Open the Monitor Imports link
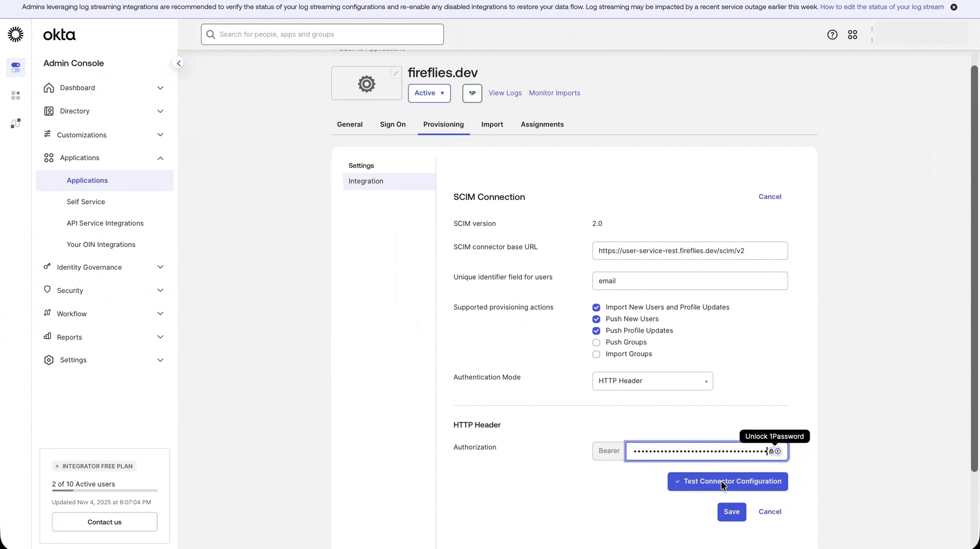Image resolution: width=980 pixels, height=549 pixels. [554, 93]
